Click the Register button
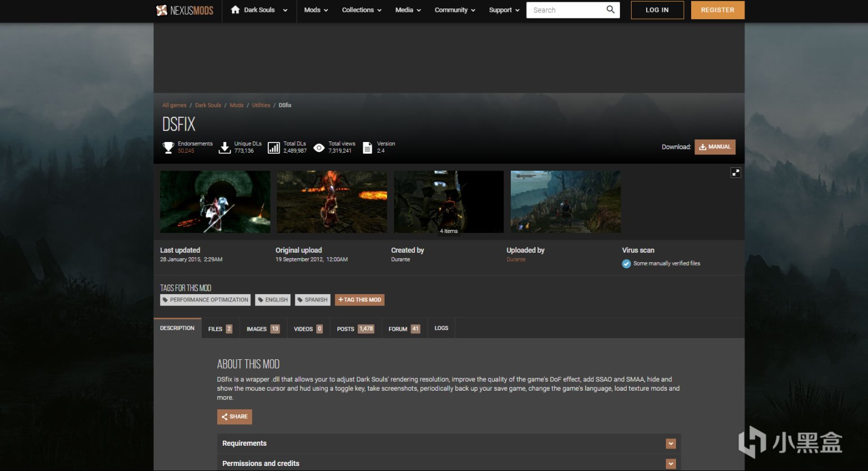 [x=718, y=10]
